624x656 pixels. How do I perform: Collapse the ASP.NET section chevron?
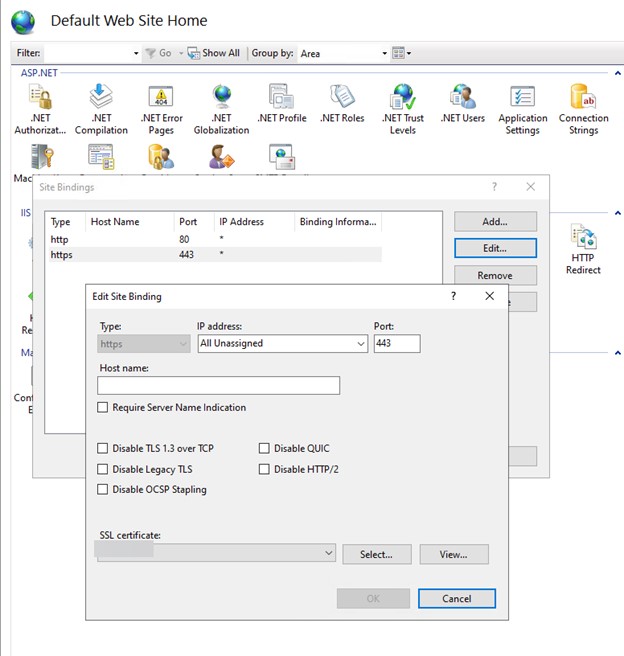(617, 73)
